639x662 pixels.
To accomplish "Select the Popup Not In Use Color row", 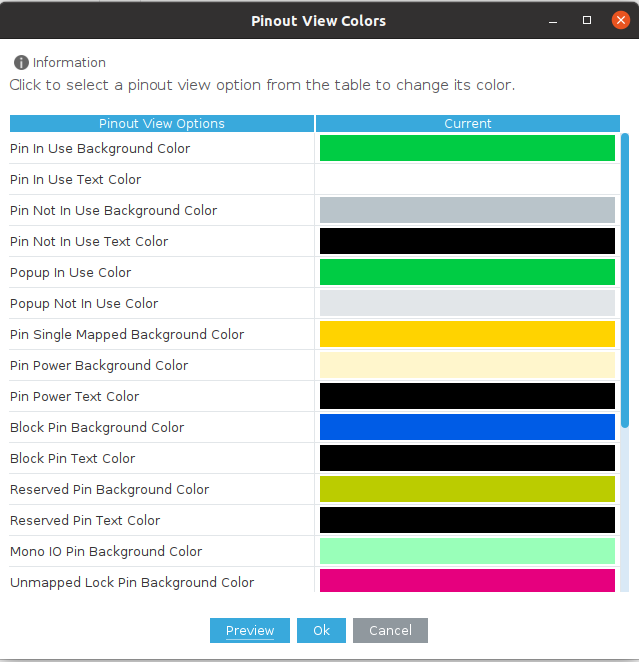I will point(84,303).
